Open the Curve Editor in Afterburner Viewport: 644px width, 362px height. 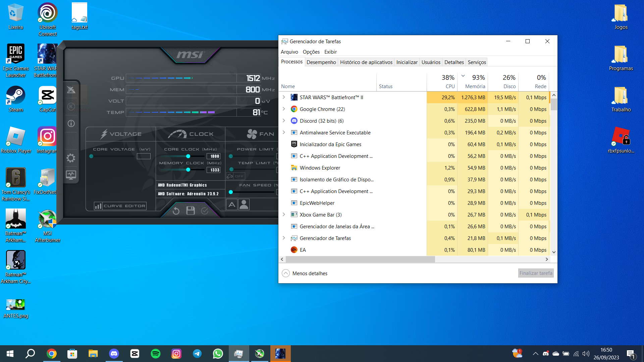[120, 206]
